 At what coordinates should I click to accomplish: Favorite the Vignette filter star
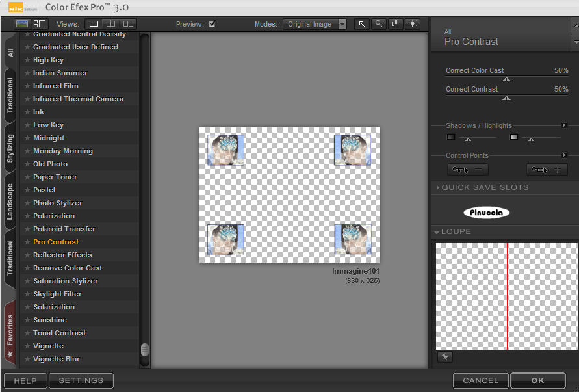(27, 346)
